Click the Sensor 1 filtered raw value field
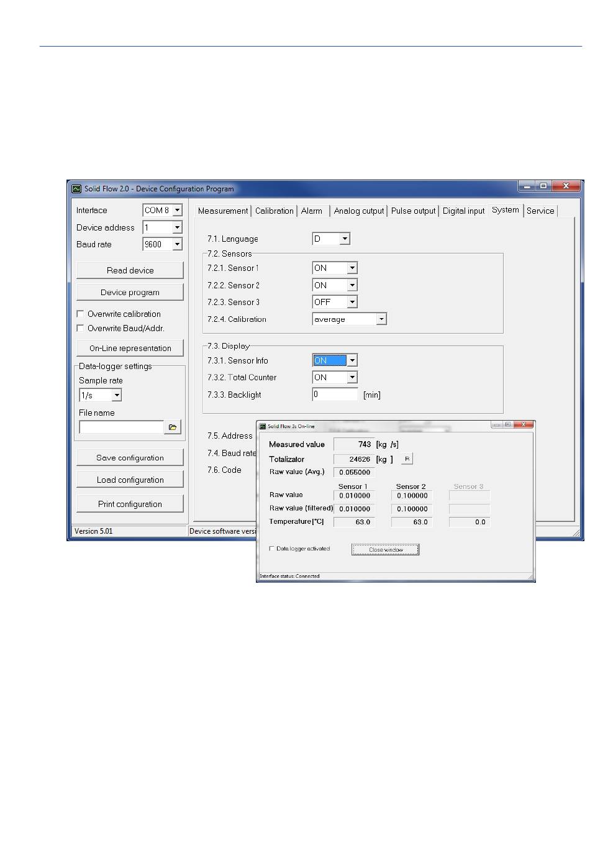Viewport: 590px width, 868px height. (x=354, y=509)
